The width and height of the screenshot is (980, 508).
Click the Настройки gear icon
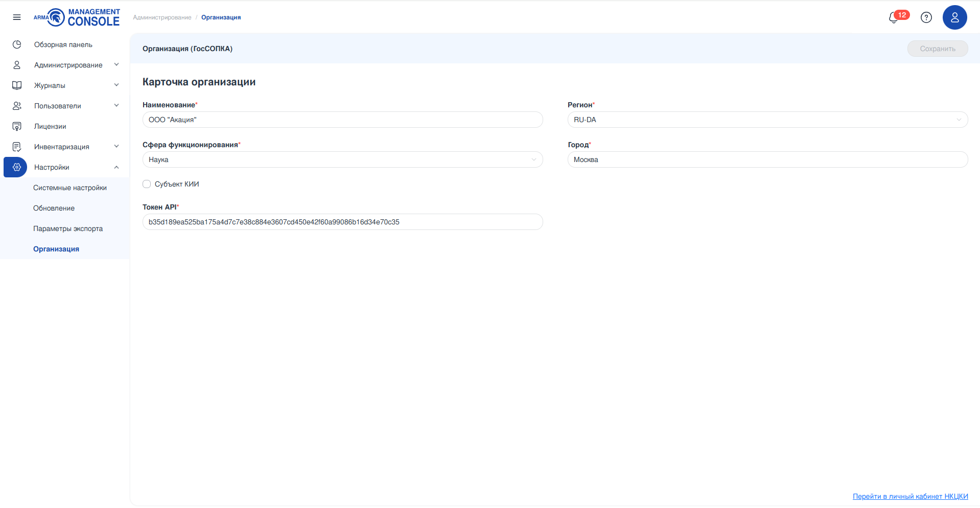click(17, 167)
